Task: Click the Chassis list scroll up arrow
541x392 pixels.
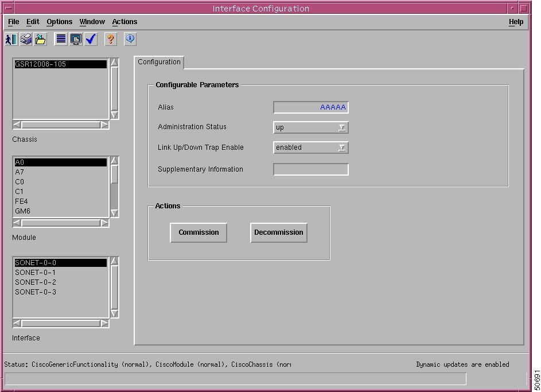Action: [x=115, y=63]
